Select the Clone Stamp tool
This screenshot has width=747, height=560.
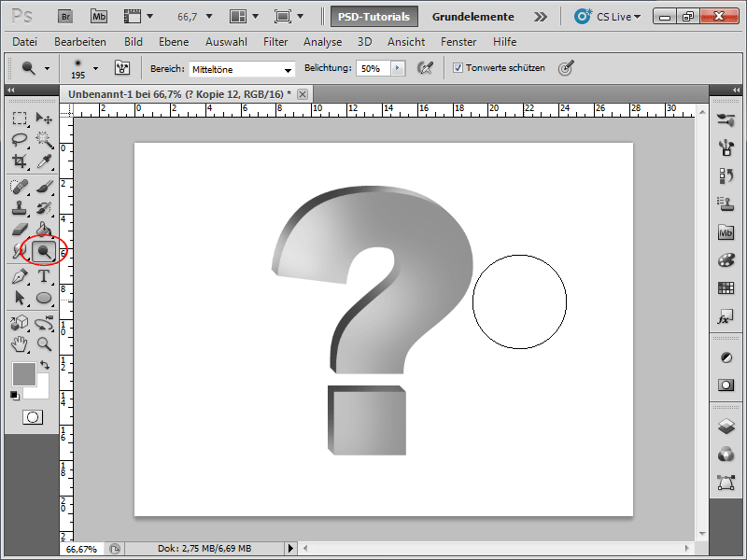19,208
